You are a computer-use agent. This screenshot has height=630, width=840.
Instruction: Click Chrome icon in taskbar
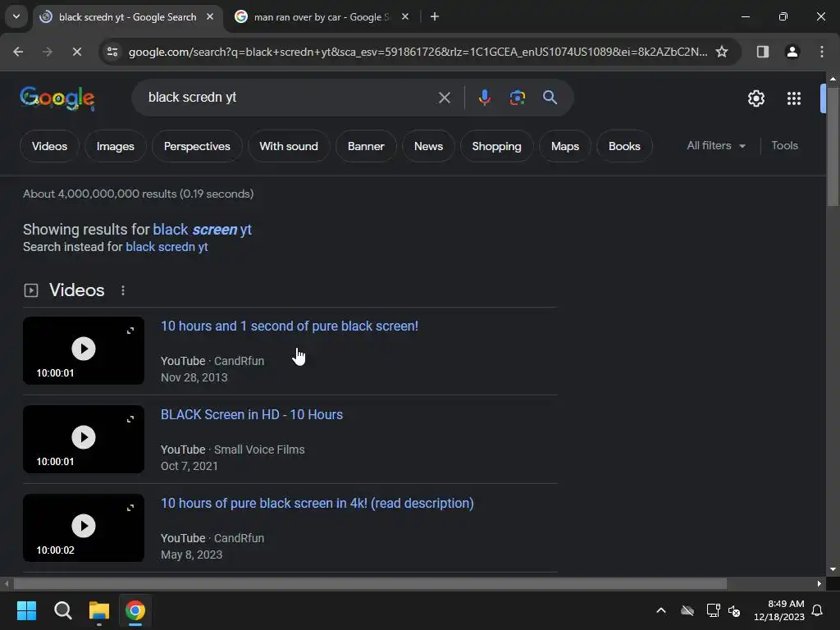point(135,610)
